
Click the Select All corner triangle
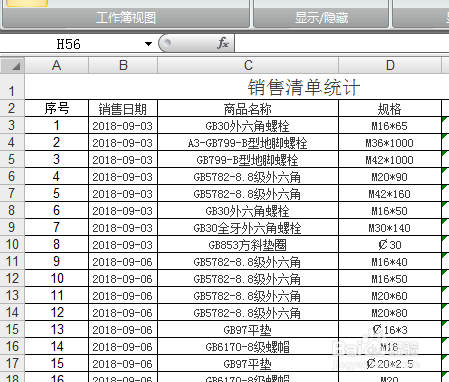(12, 65)
